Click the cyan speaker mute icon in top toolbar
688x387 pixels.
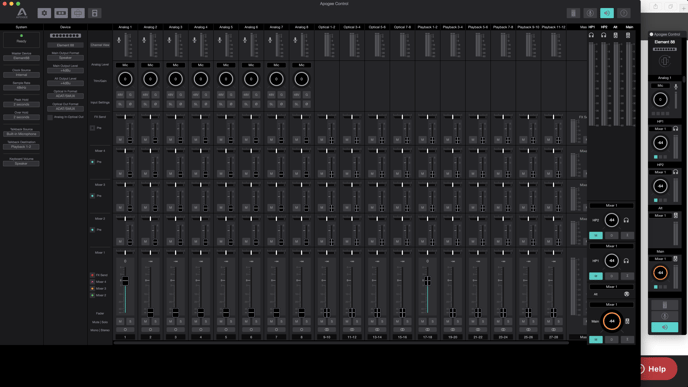(607, 13)
